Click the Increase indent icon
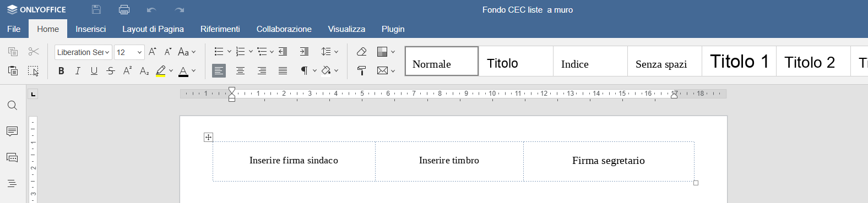Image resolution: width=868 pixels, height=203 pixels. (304, 52)
